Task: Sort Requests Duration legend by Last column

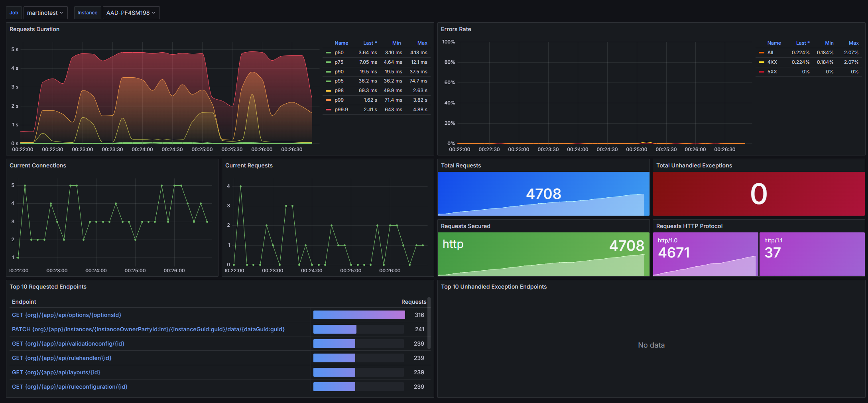Action: tap(369, 43)
